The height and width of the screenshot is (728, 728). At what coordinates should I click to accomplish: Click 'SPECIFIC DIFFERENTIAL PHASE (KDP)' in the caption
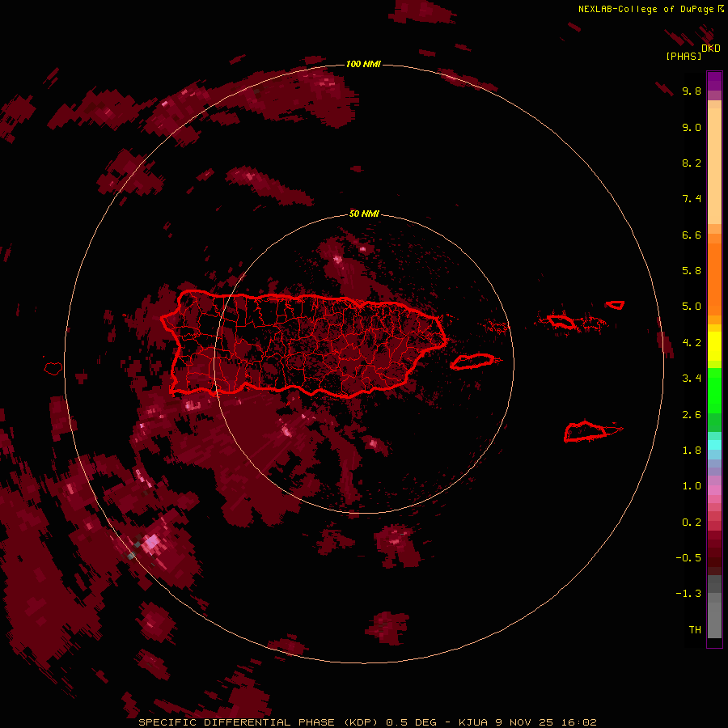(x=259, y=722)
